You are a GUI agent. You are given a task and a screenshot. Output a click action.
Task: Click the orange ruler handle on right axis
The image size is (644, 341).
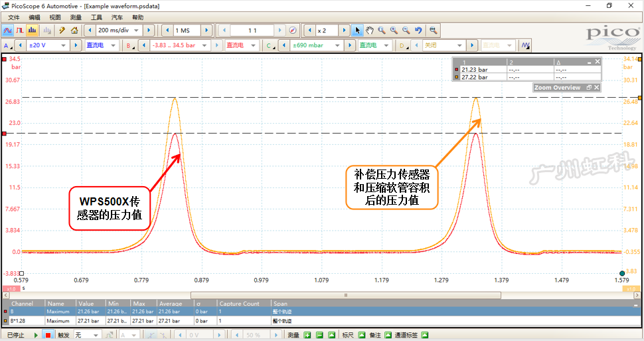point(640,98)
